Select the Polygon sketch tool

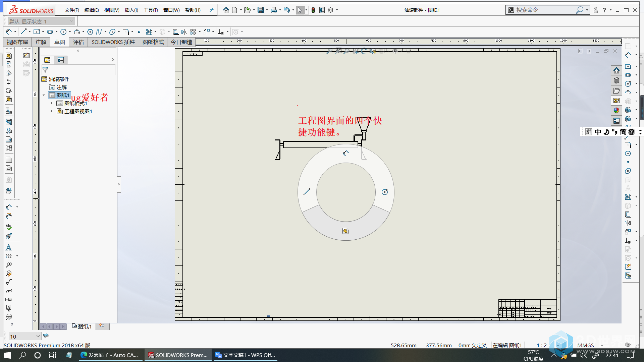[x=90, y=32]
